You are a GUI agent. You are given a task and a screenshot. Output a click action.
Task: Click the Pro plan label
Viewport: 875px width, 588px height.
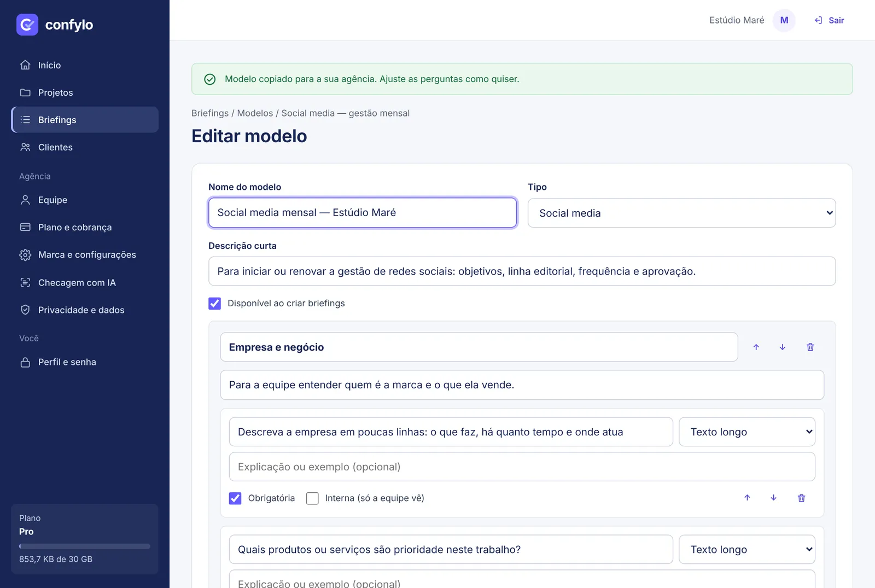coord(26,532)
